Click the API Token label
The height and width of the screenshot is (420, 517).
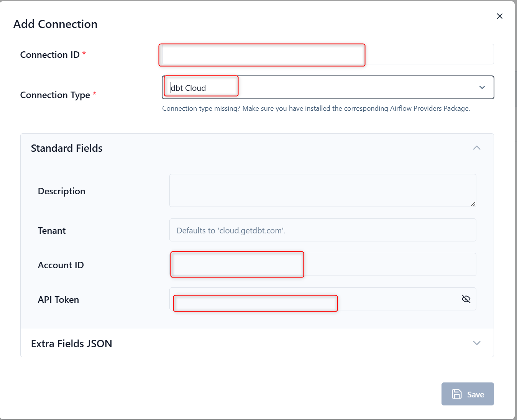(58, 300)
